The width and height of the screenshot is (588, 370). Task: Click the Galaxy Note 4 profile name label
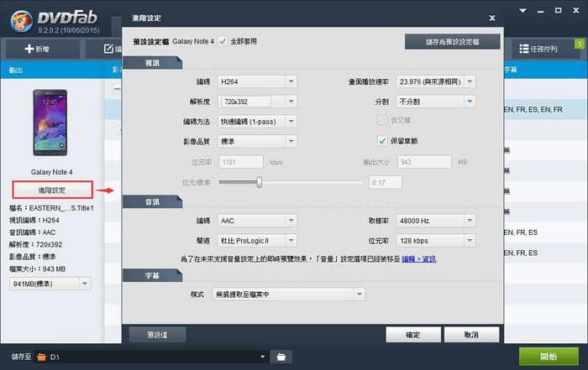coord(193,41)
